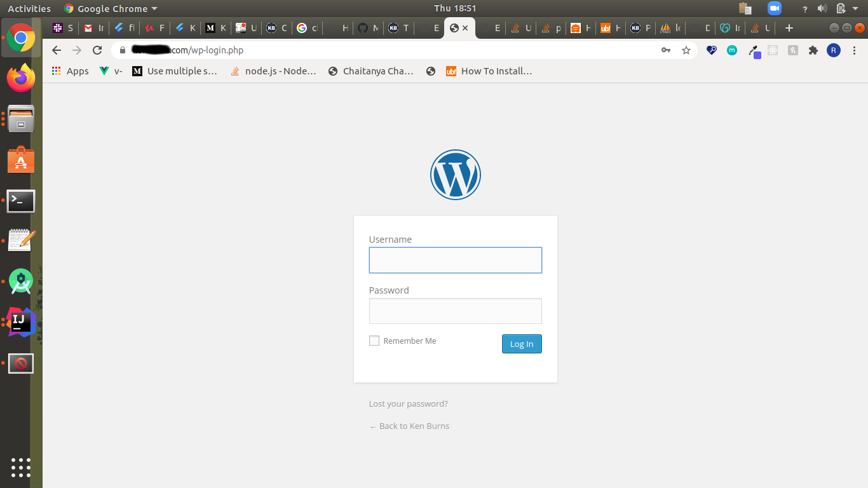The height and width of the screenshot is (488, 868).
Task: Follow the Back to Ken Burns link
Action: click(x=409, y=426)
